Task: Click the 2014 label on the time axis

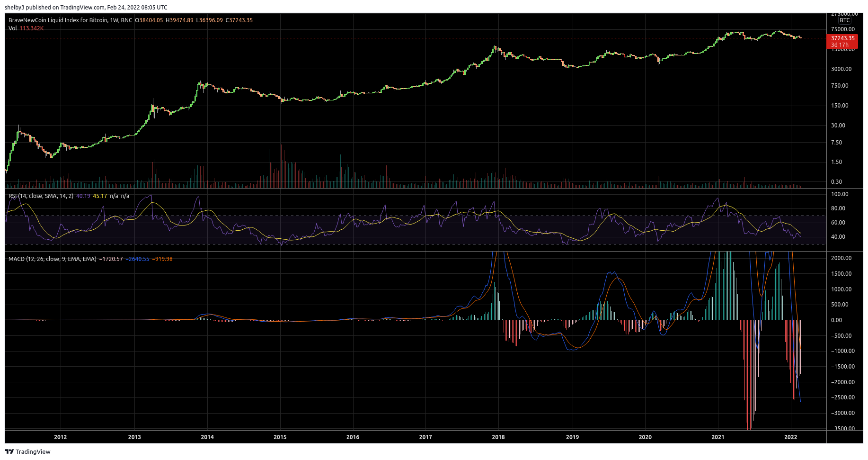Action: tap(207, 437)
